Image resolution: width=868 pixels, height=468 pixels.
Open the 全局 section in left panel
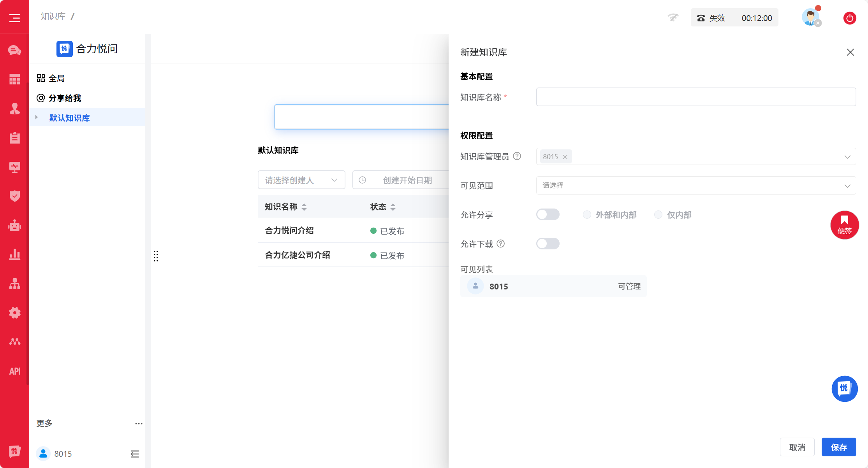click(x=57, y=78)
